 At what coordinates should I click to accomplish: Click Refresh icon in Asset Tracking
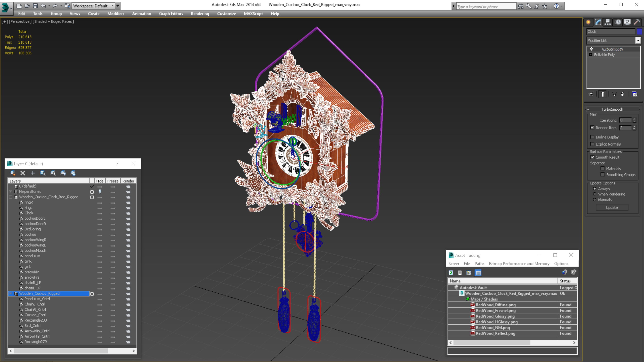coord(451,273)
